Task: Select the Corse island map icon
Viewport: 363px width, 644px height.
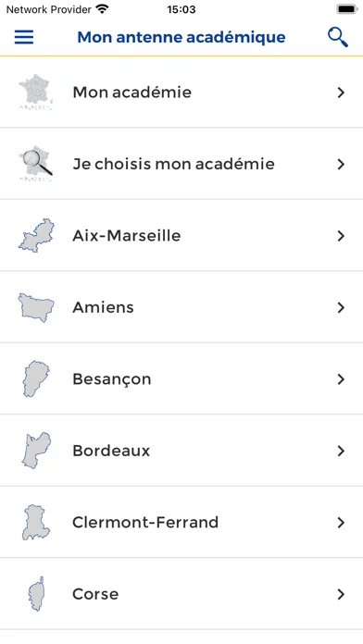Action: click(36, 594)
